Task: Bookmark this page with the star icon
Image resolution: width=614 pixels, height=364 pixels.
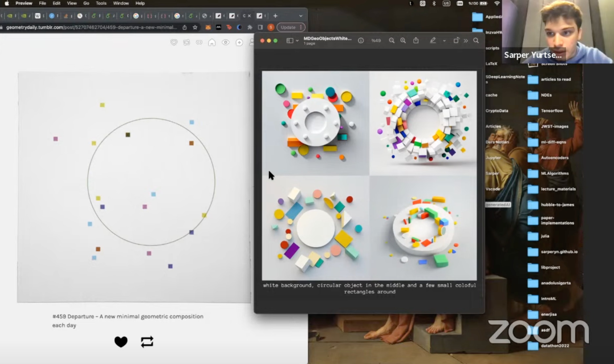Action: coord(195,28)
